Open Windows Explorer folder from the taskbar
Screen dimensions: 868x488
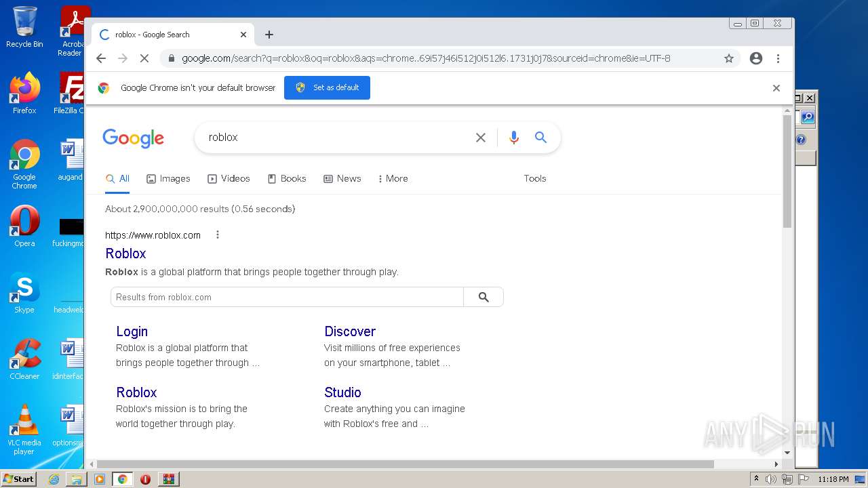coord(77,479)
